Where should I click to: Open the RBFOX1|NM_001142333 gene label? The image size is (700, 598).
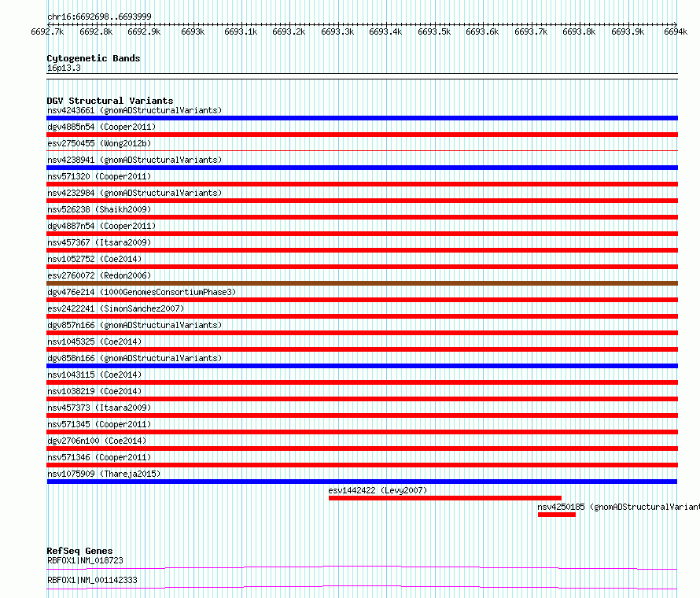[x=92, y=580]
